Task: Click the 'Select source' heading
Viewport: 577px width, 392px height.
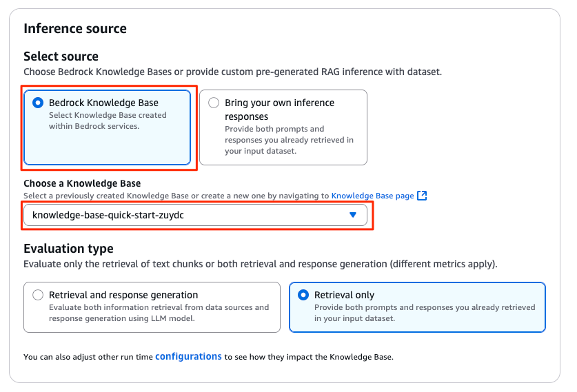Action: pyautogui.click(x=61, y=56)
